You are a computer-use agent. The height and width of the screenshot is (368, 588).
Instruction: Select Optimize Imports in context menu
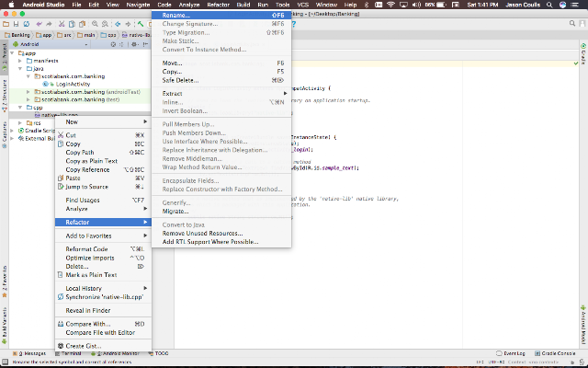click(103, 258)
